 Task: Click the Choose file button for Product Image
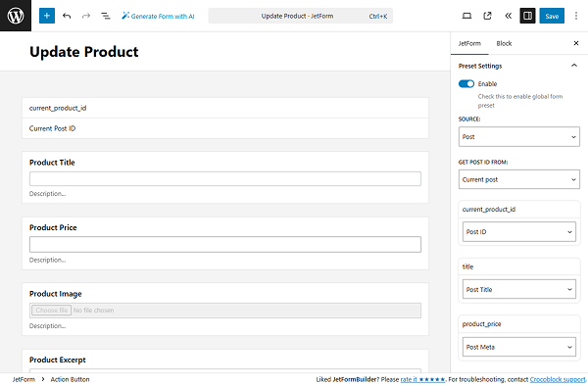[51, 310]
